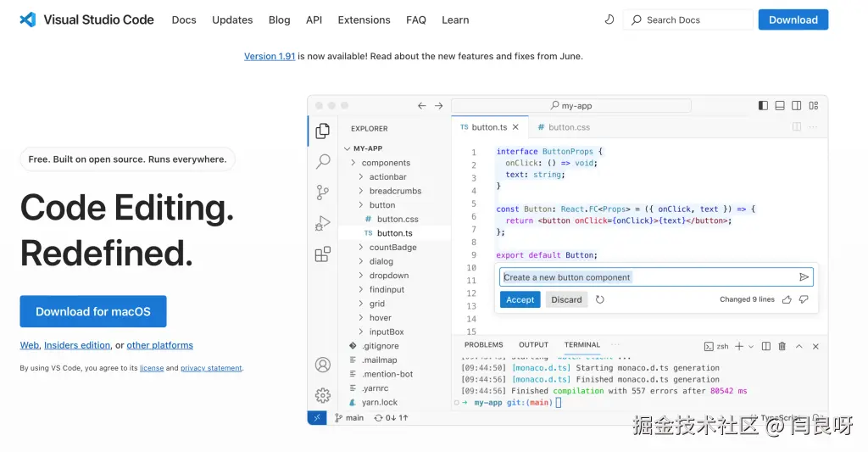Viewport: 868px width, 452px height.
Task: Toggle the secondary sidebar layout icon
Action: click(796, 106)
